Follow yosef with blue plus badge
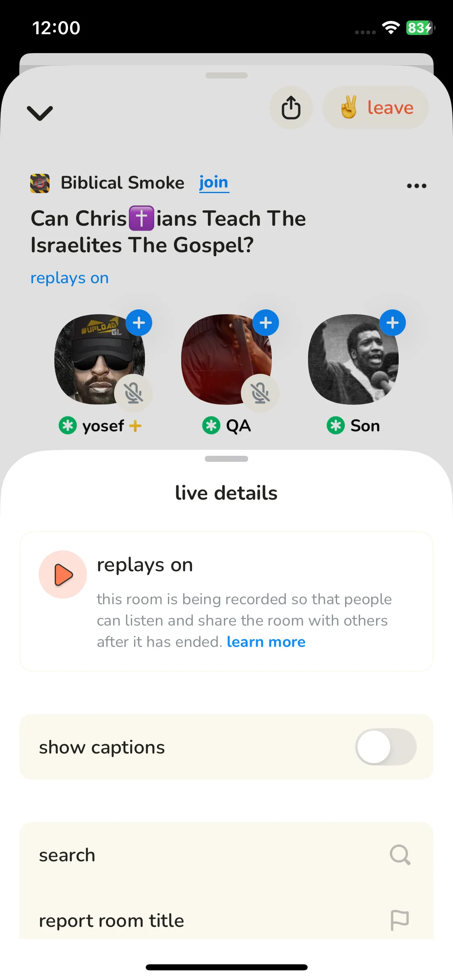 pyautogui.click(x=139, y=323)
